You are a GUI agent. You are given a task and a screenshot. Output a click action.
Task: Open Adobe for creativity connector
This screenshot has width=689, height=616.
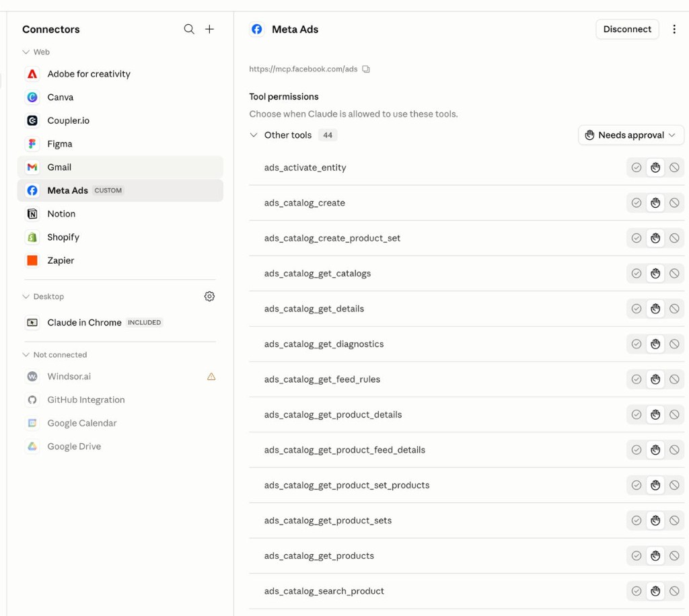point(120,74)
